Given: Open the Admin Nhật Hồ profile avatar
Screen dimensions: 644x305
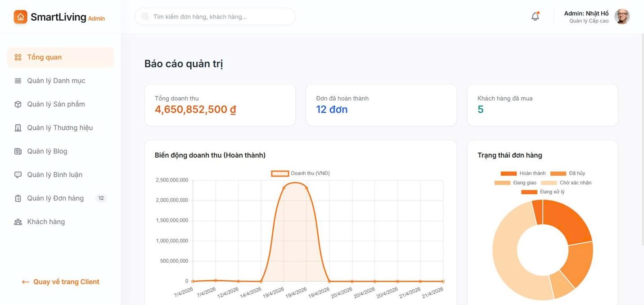Looking at the screenshot, I should tap(622, 17).
